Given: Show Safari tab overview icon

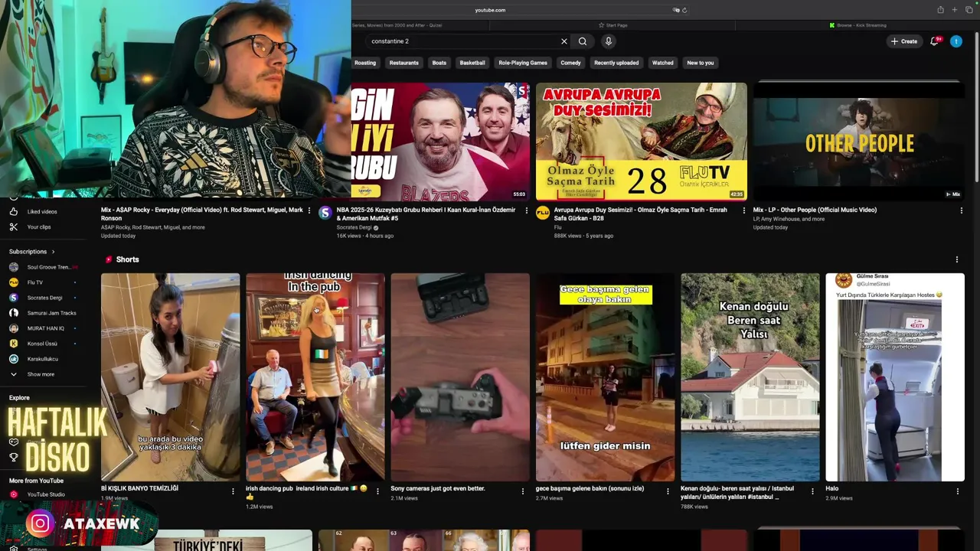Looking at the screenshot, I should click(968, 10).
